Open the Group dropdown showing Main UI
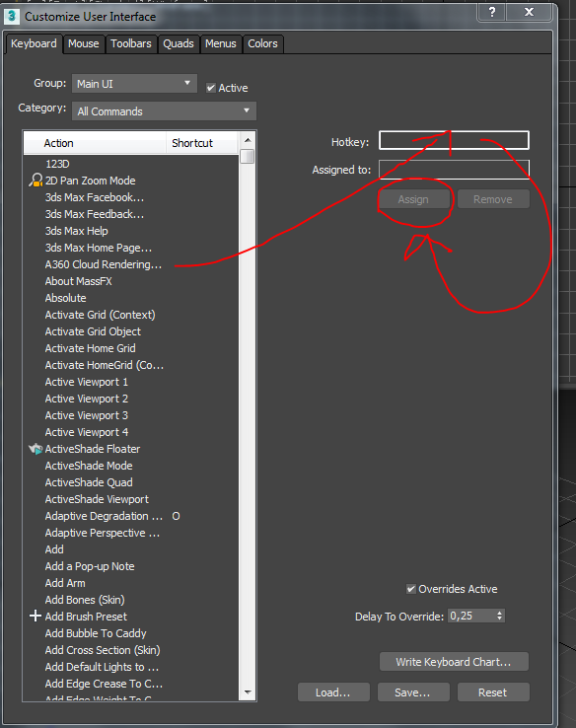The image size is (576, 728). click(x=134, y=84)
